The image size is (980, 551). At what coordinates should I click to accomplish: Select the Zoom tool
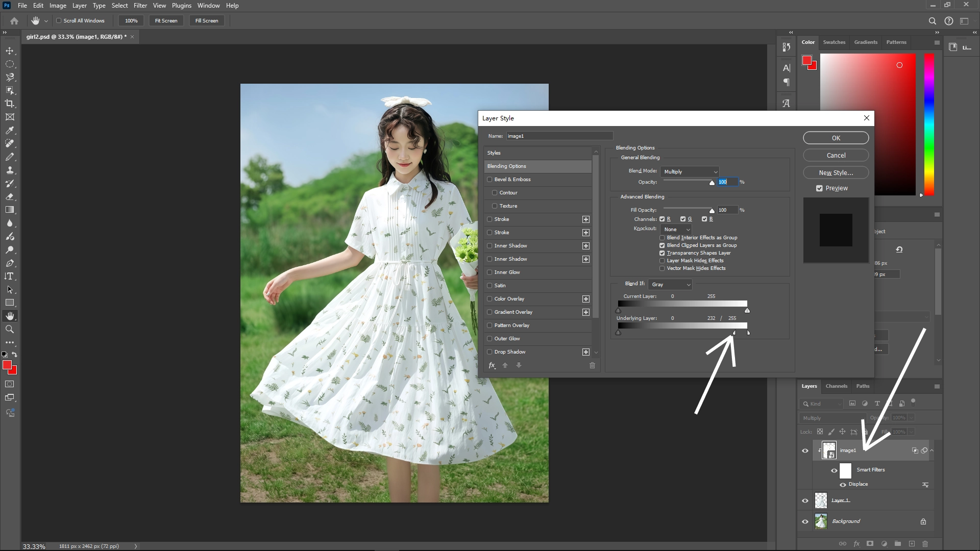(9, 329)
